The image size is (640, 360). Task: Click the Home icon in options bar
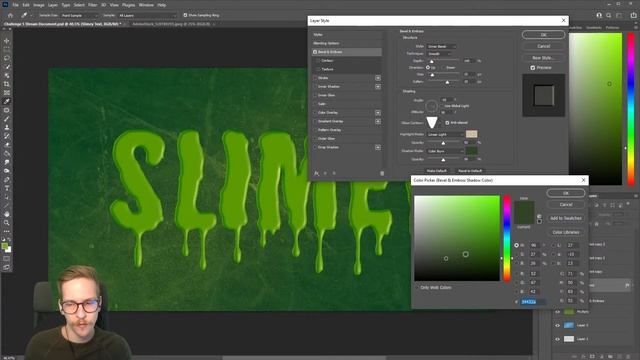click(11, 15)
